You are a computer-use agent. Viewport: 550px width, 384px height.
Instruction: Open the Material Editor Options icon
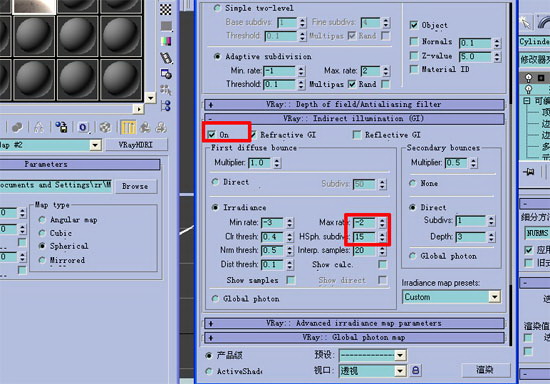pos(166,74)
